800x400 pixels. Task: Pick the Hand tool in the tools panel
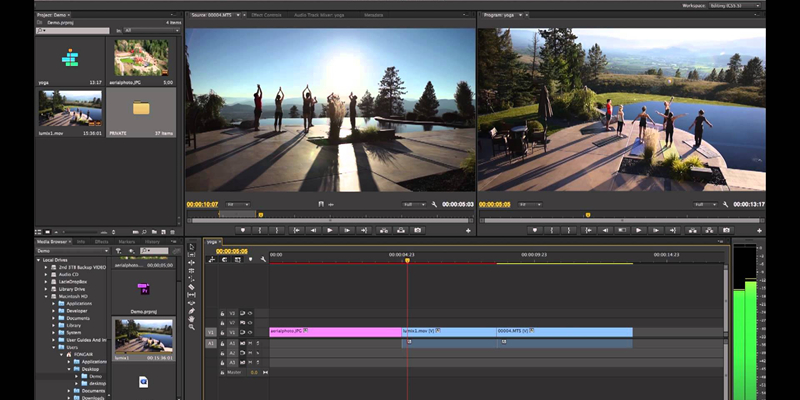point(192,319)
